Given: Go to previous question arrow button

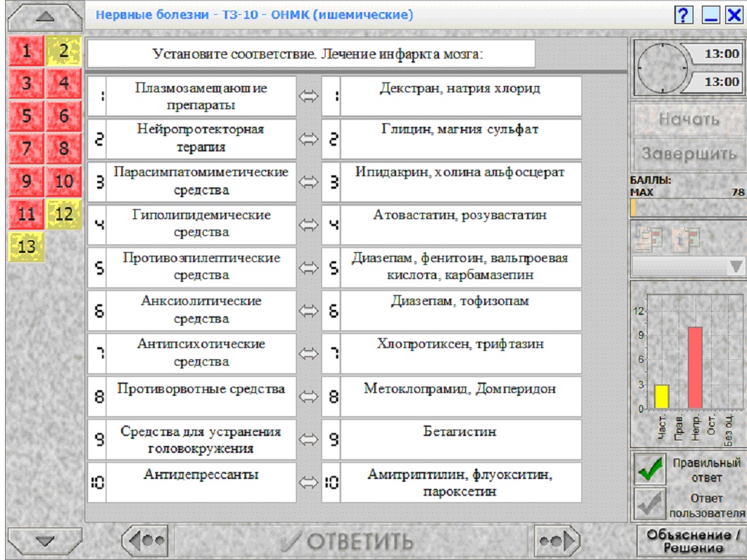Looking at the screenshot, I should [146, 540].
